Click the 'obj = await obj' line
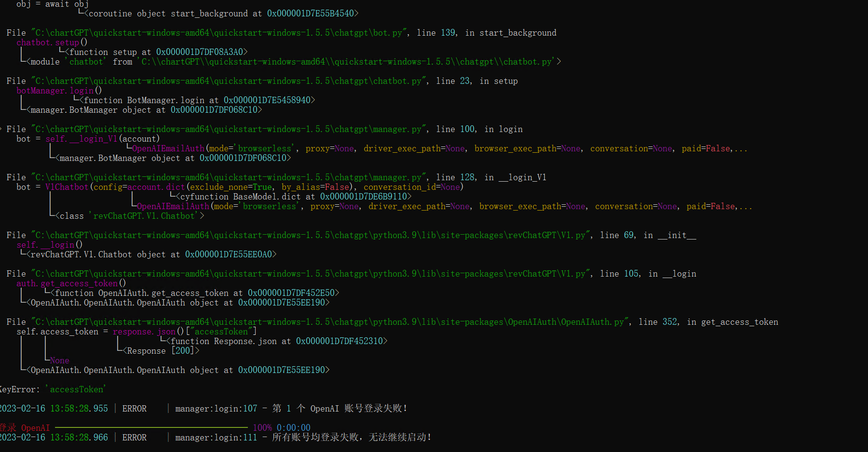 point(53,4)
